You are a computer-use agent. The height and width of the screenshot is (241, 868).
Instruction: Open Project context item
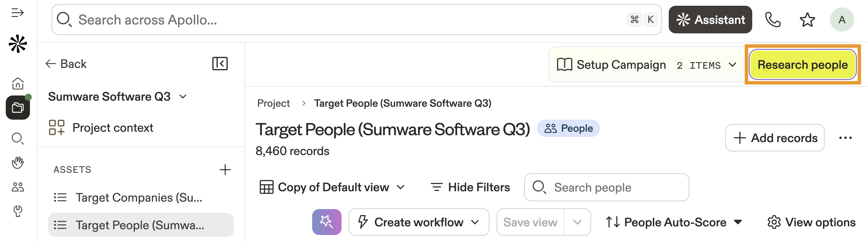pyautogui.click(x=113, y=128)
